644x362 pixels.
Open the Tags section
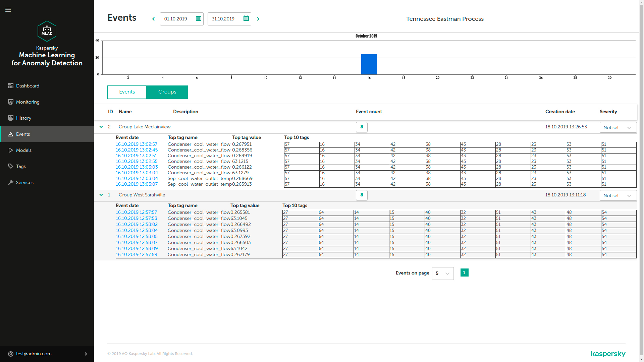pyautogui.click(x=21, y=166)
